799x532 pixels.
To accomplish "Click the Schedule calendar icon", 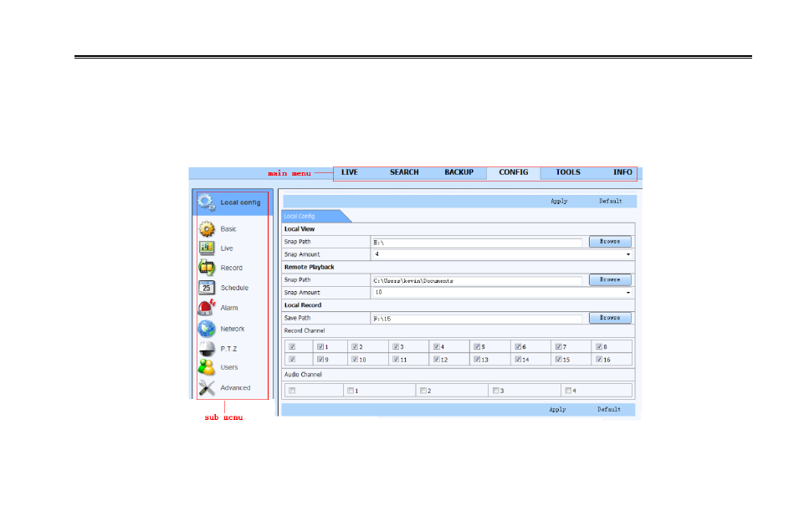I will [x=207, y=288].
